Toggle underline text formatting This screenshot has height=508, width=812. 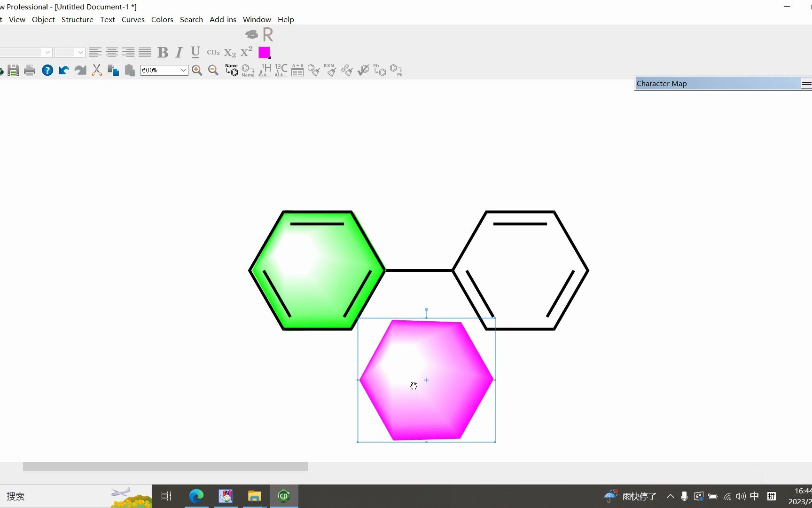tap(195, 52)
